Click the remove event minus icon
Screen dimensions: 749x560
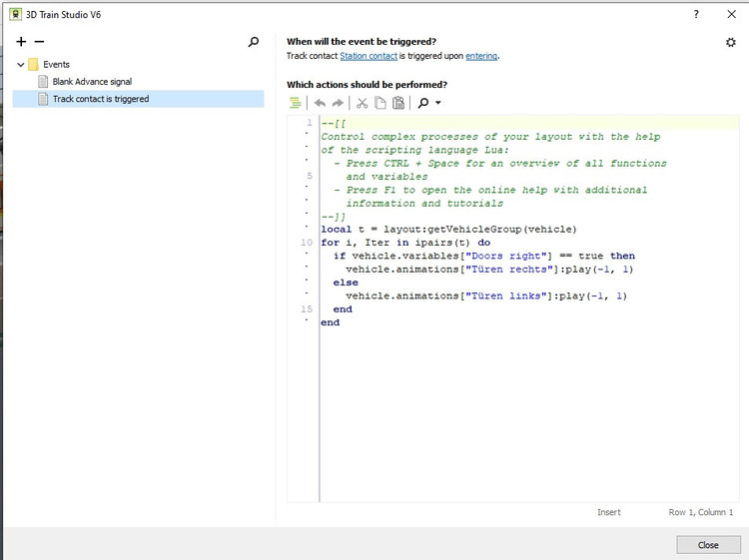pos(39,42)
